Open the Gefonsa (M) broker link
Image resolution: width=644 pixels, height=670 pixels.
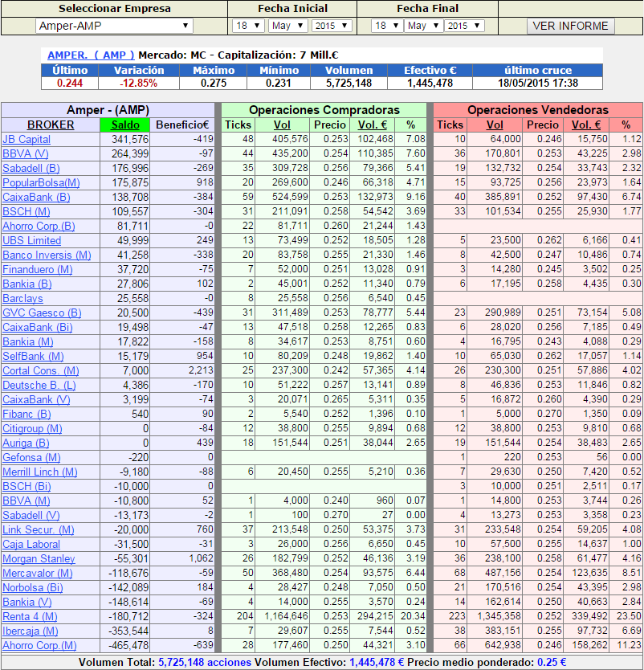click(x=31, y=458)
